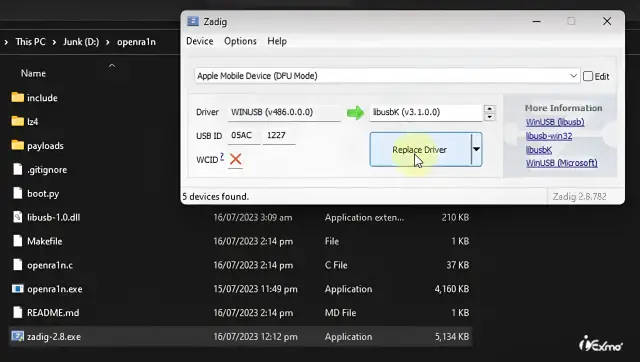Select the openra1n.c file name
The width and height of the screenshot is (640, 362).
click(50, 265)
